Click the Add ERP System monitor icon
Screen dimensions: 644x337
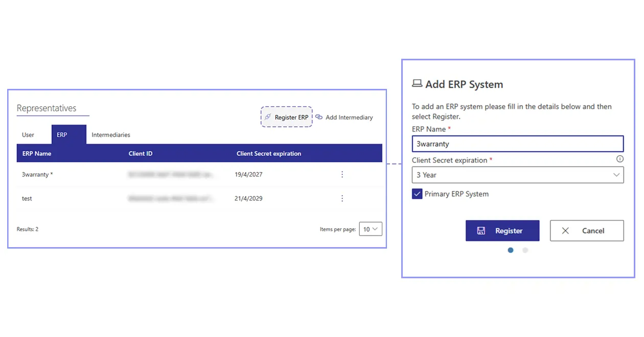pyautogui.click(x=417, y=84)
